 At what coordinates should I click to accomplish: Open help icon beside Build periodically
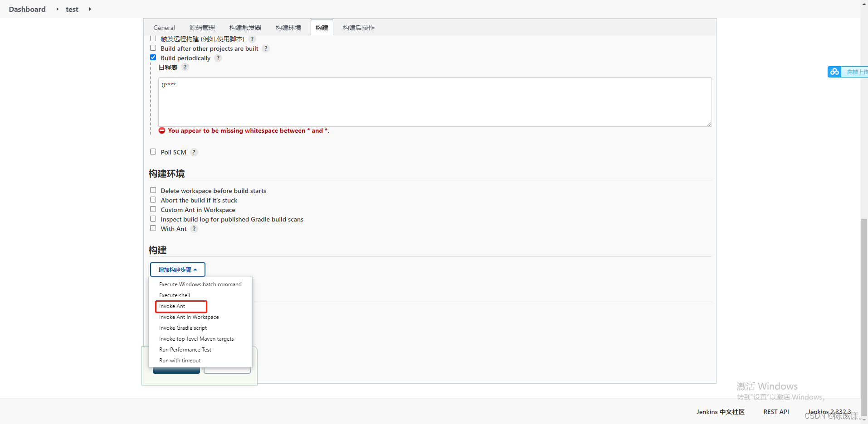[x=218, y=58]
